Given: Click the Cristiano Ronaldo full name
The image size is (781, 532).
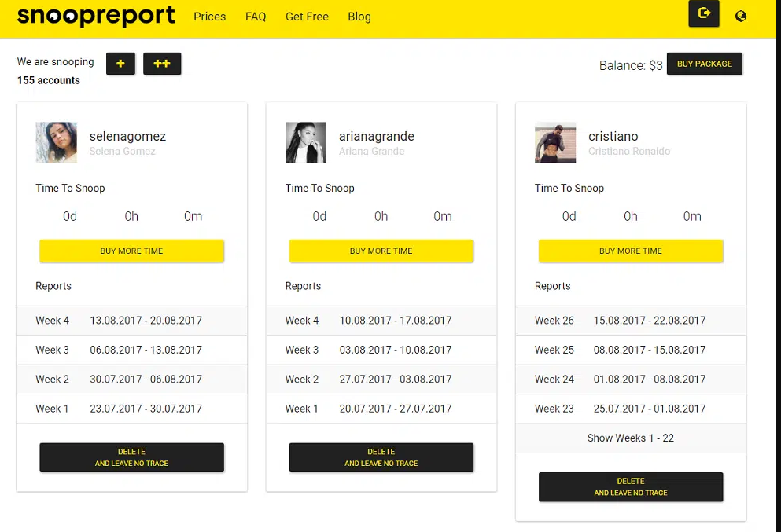Looking at the screenshot, I should click(629, 152).
